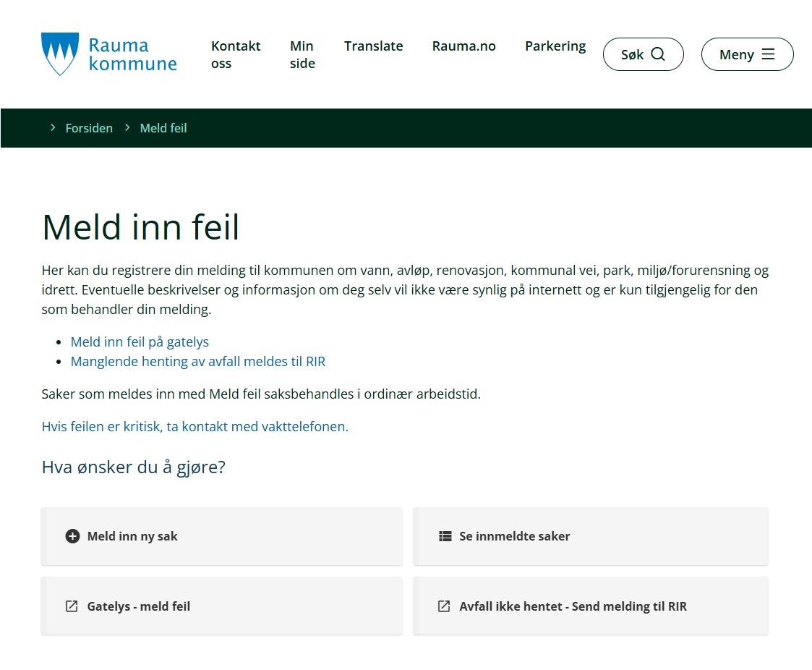
Task: Click the Rauma kommune shield logo
Action: pyautogui.click(x=59, y=54)
